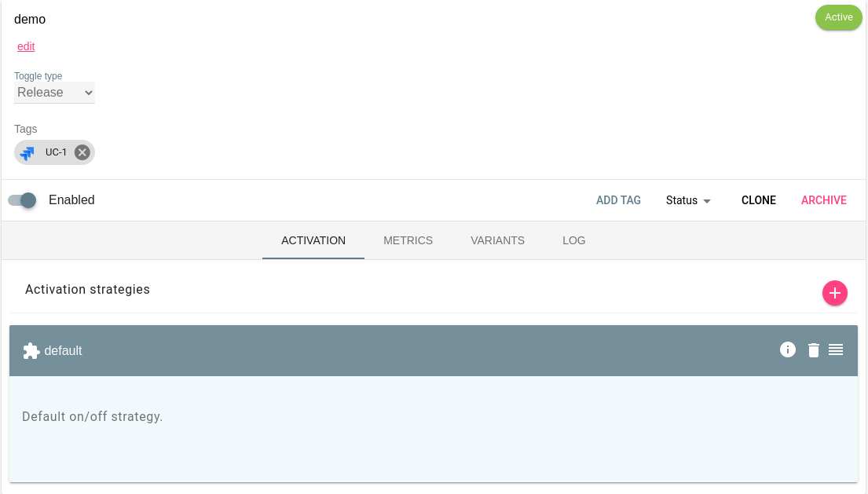Switch to the METRICS tab

click(x=408, y=240)
